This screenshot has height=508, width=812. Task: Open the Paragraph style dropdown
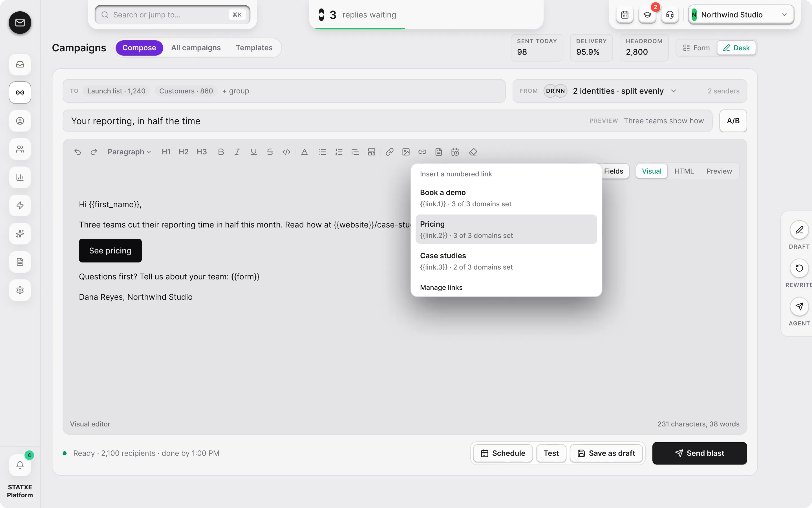click(x=129, y=152)
